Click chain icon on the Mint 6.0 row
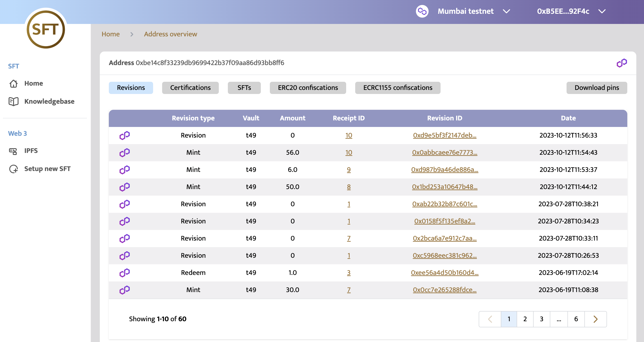The height and width of the screenshot is (342, 644). coord(124,170)
